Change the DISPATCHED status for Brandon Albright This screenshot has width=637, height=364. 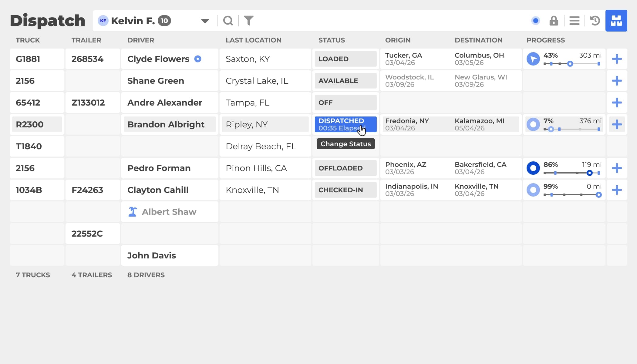point(346,124)
